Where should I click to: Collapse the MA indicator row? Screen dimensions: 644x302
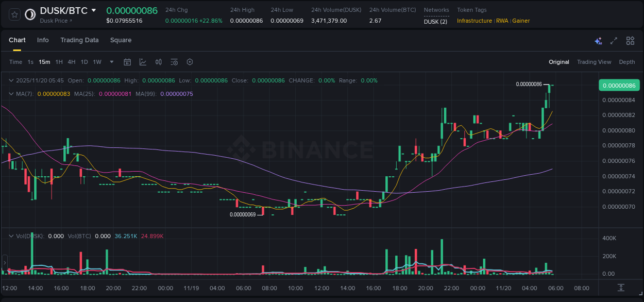click(10, 94)
